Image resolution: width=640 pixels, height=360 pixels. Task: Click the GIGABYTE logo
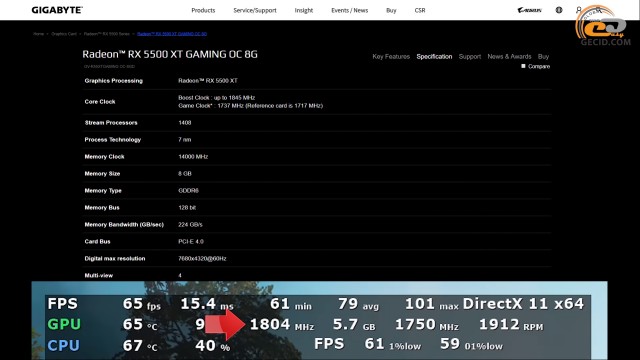coord(57,10)
